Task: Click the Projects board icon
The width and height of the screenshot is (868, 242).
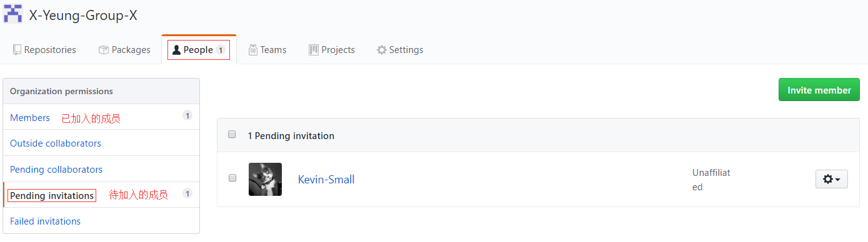Action: (x=314, y=50)
